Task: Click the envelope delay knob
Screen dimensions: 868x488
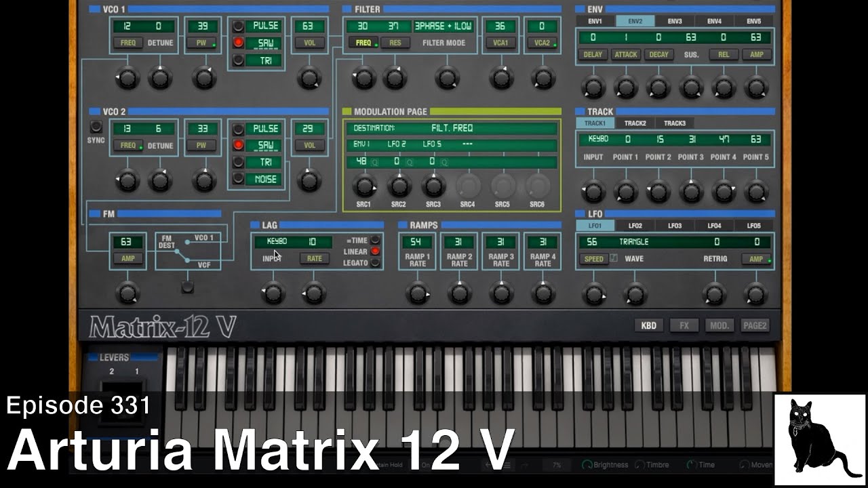Action: pyautogui.click(x=593, y=87)
